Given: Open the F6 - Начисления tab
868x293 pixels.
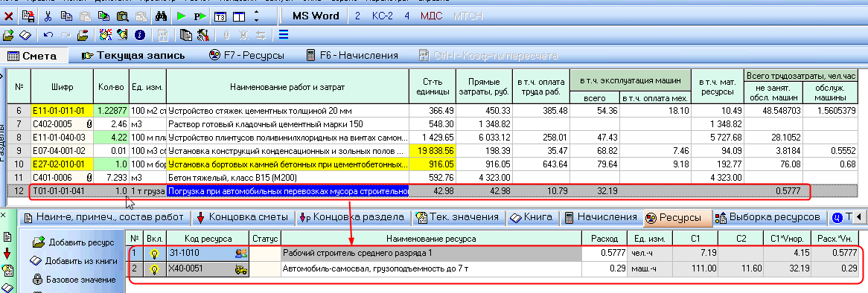Looking at the screenshot, I should tap(352, 55).
